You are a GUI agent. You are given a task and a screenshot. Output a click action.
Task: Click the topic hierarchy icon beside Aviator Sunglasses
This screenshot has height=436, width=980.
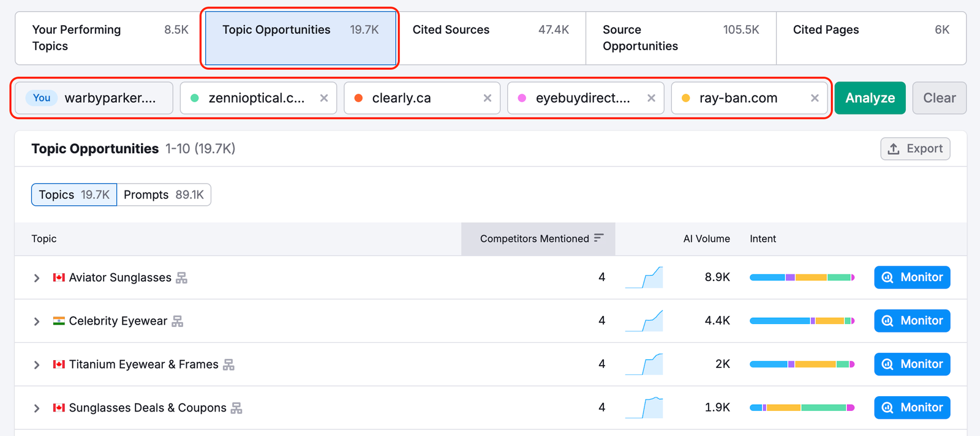click(x=181, y=278)
